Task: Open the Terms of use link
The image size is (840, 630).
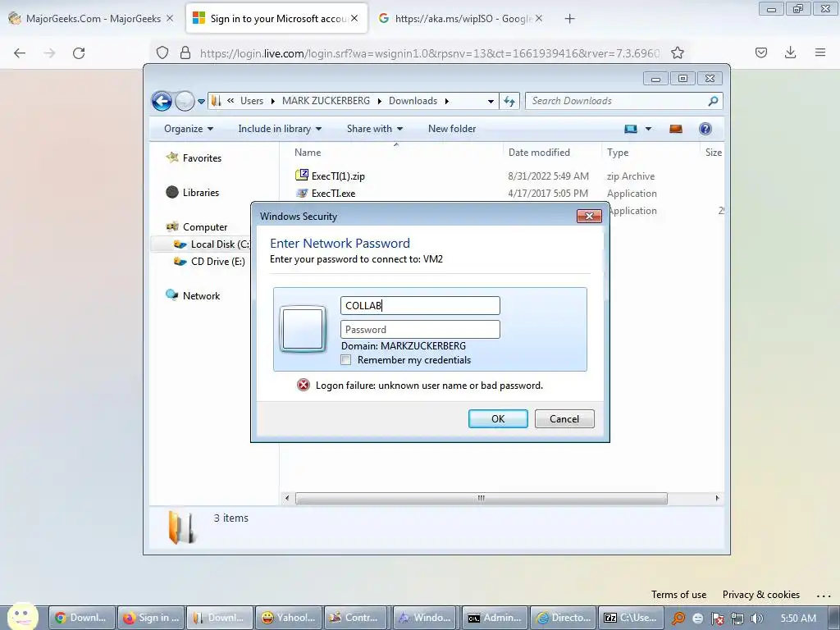Action: [x=678, y=595]
